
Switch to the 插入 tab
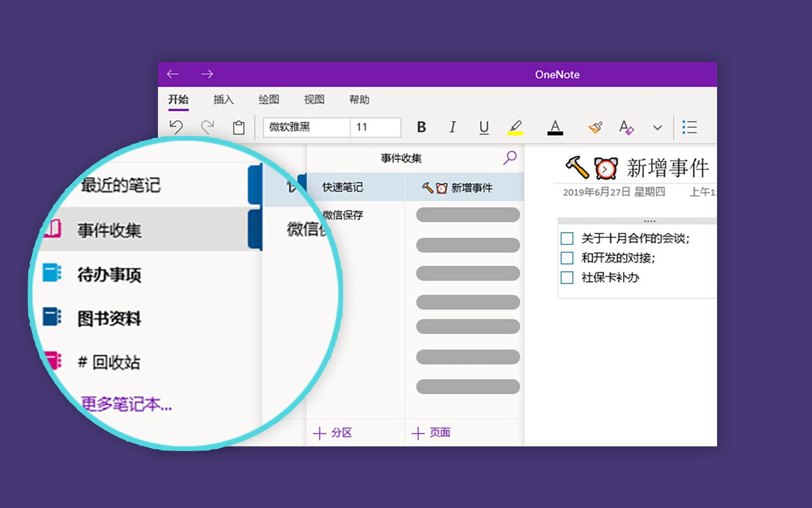pos(223,100)
